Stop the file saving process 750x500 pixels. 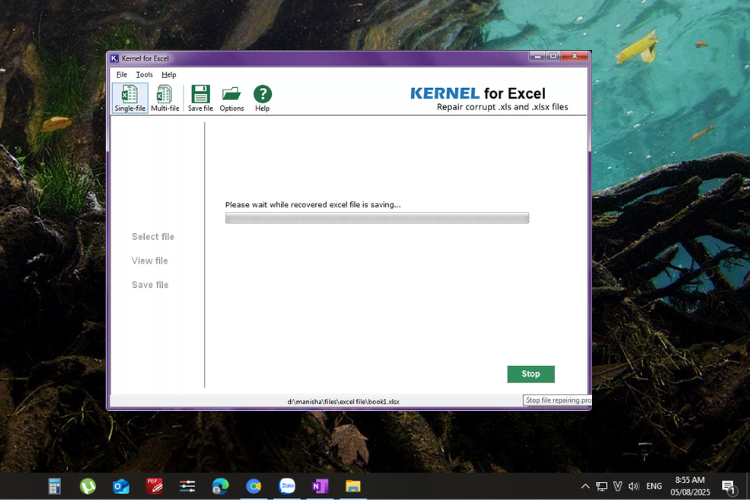531,374
